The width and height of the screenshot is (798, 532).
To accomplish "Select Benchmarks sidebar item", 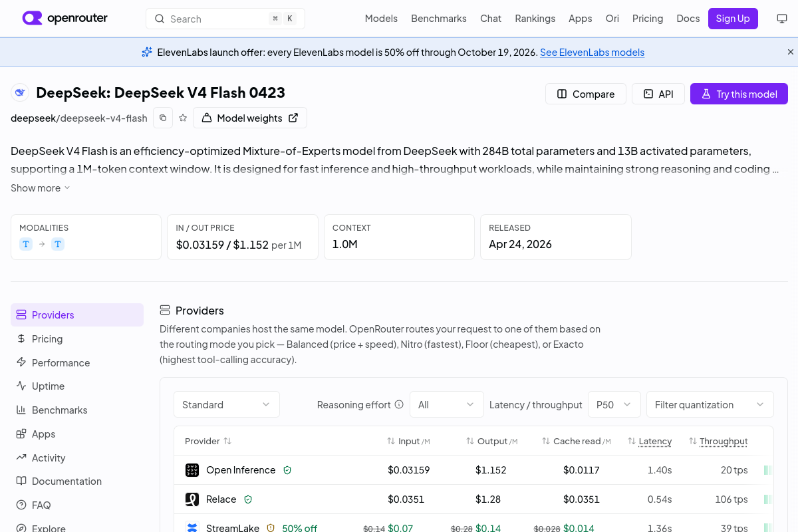I will coord(77,410).
